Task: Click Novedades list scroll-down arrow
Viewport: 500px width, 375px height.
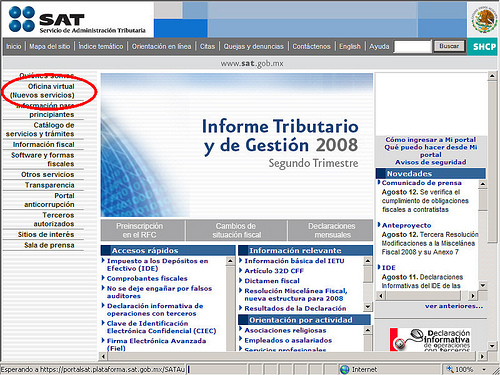Action: pos(482,285)
